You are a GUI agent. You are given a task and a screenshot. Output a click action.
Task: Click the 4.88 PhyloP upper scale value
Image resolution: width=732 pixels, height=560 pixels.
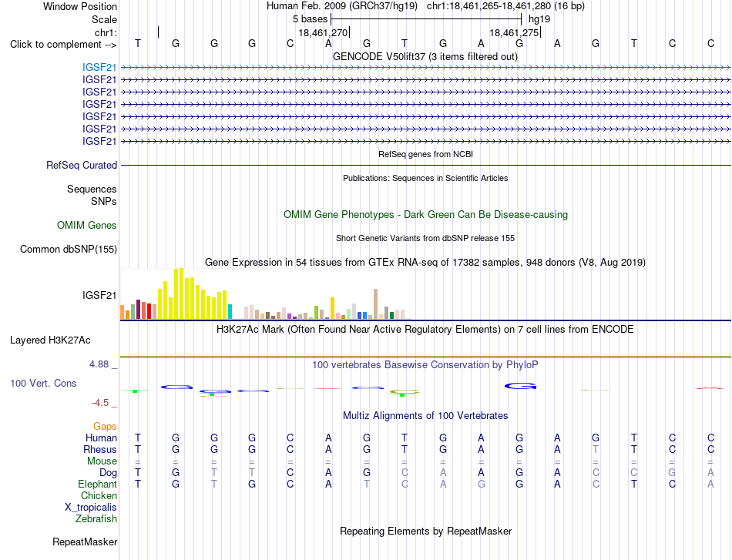point(99,364)
